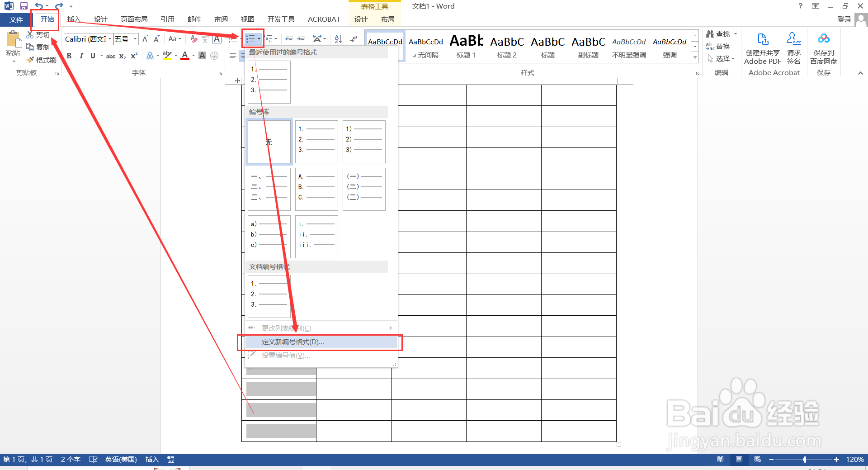Click the Cut (剪切) scissors command
This screenshot has height=470, width=868.
point(38,35)
